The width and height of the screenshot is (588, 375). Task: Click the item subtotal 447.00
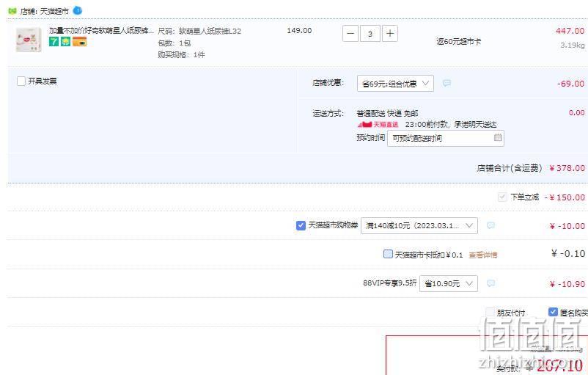coord(570,31)
